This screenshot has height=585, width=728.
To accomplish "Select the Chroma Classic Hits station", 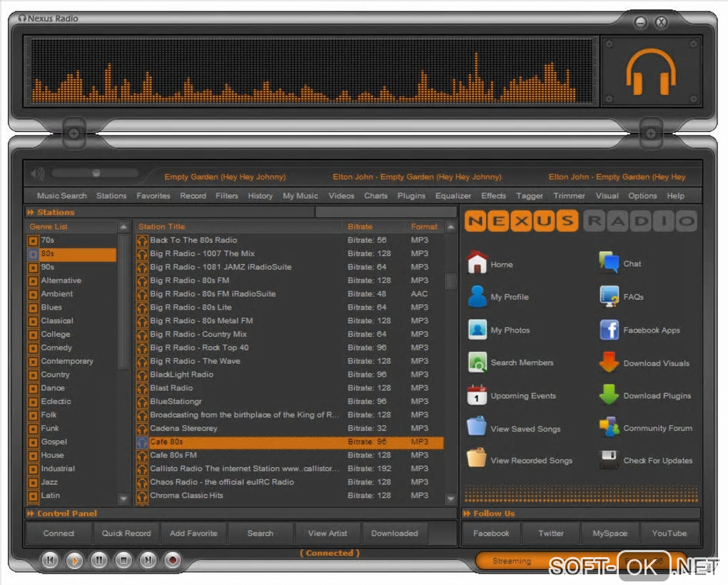I will tap(290, 496).
